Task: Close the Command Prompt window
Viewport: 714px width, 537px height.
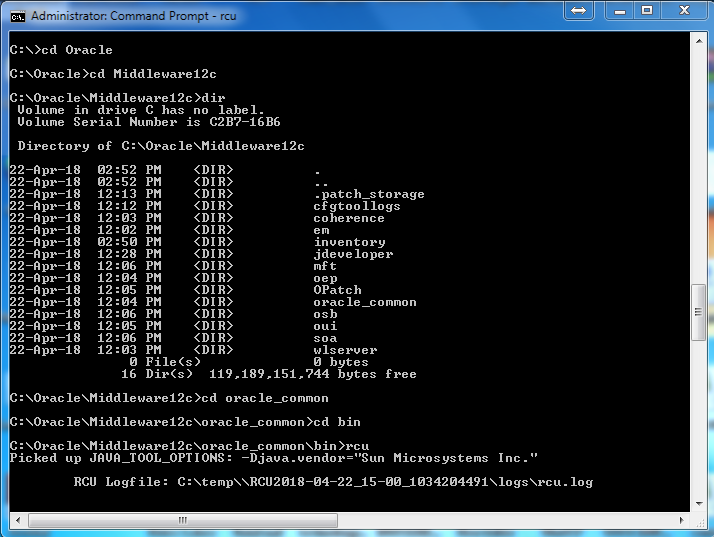Action: [684, 10]
